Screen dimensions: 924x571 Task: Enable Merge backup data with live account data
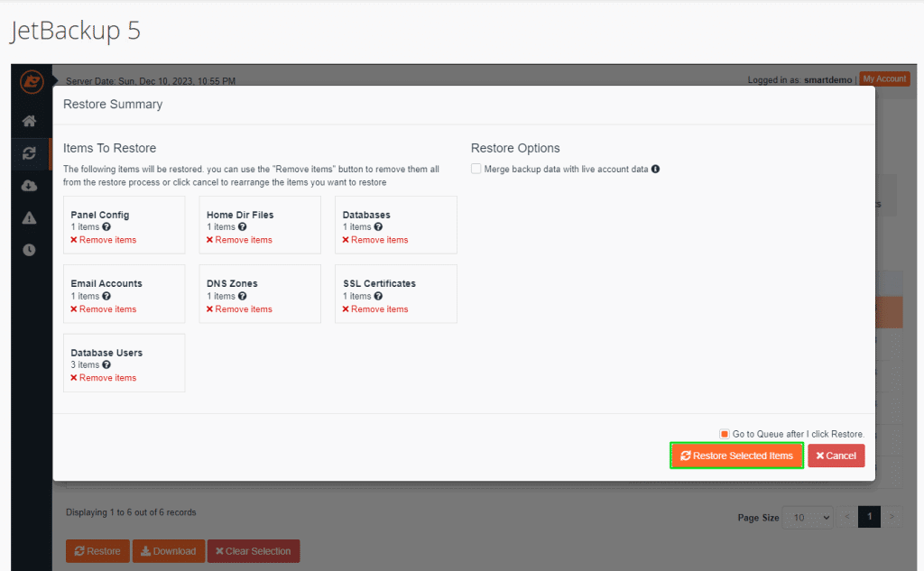point(476,169)
